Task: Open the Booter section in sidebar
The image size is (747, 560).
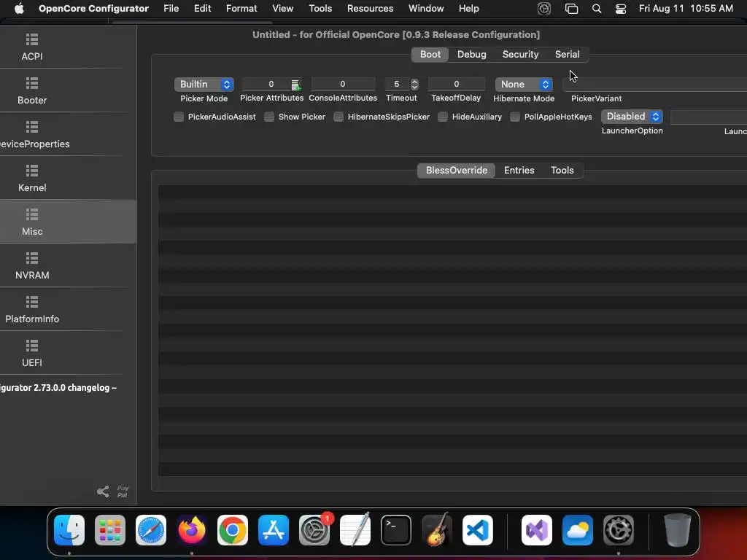Action: point(32,91)
